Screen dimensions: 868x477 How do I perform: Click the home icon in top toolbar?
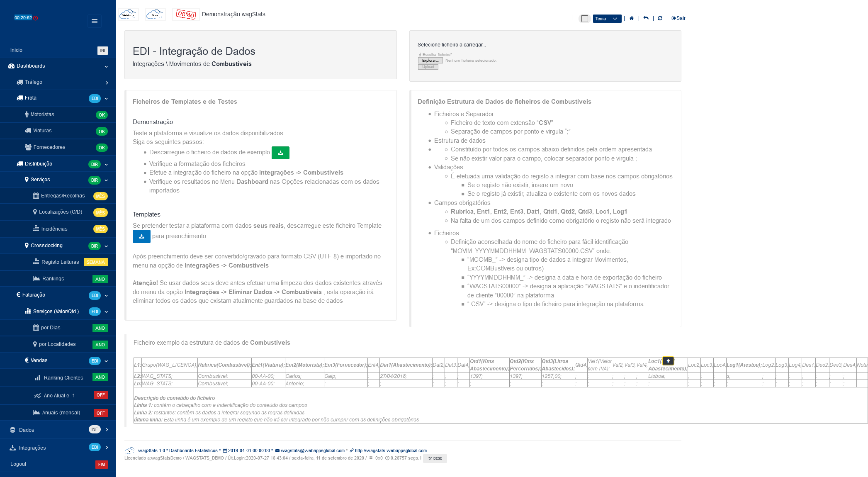[x=632, y=18]
